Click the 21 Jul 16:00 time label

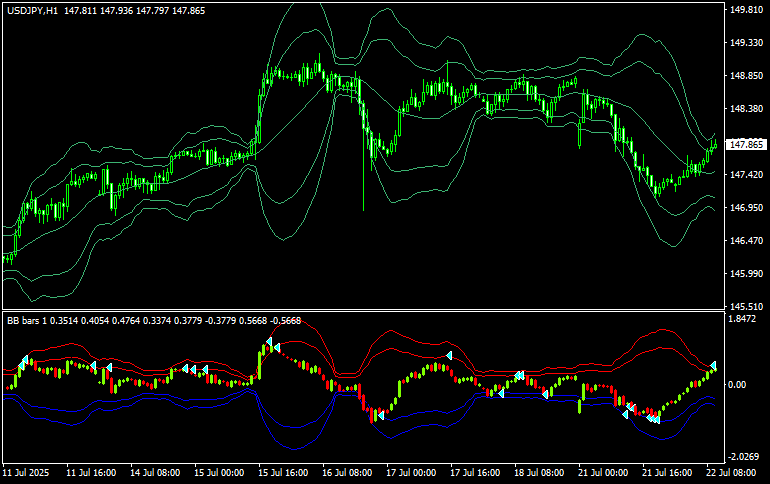pyautogui.click(x=667, y=473)
